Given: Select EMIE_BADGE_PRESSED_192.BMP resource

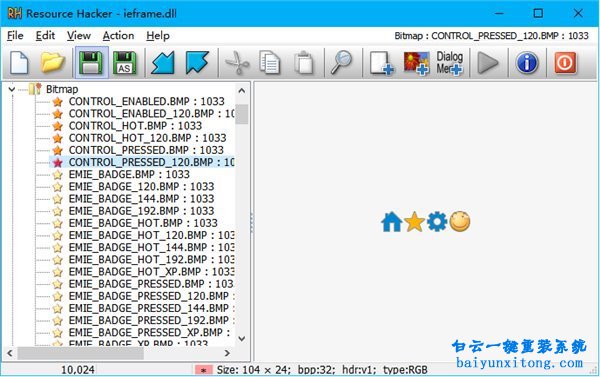Looking at the screenshot, I should 152,320.
